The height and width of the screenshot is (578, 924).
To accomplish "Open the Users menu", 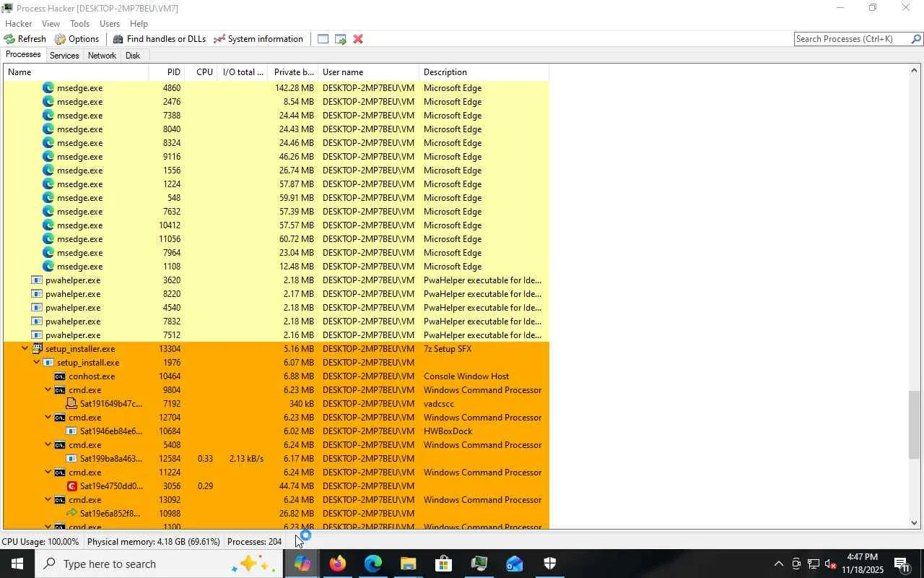I will (x=110, y=24).
